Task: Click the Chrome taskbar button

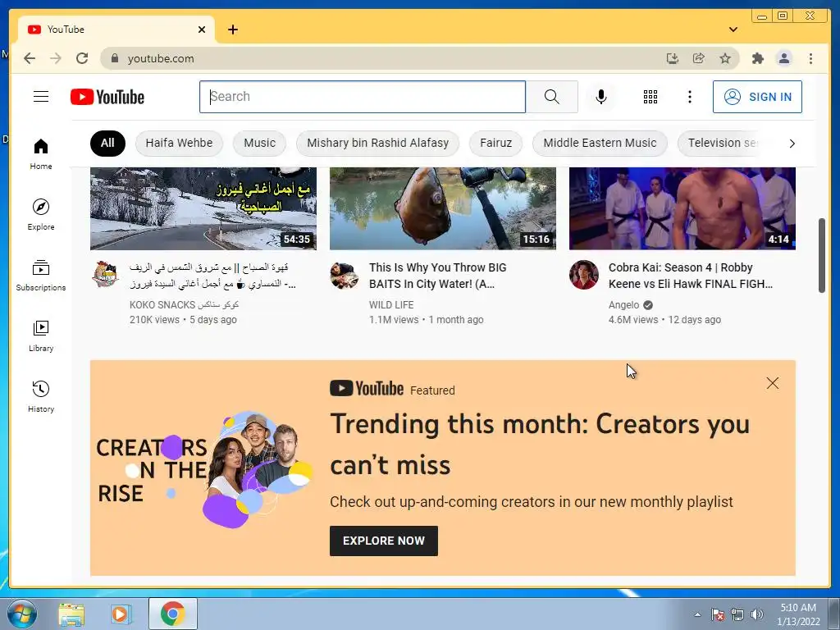Action: [x=172, y=614]
